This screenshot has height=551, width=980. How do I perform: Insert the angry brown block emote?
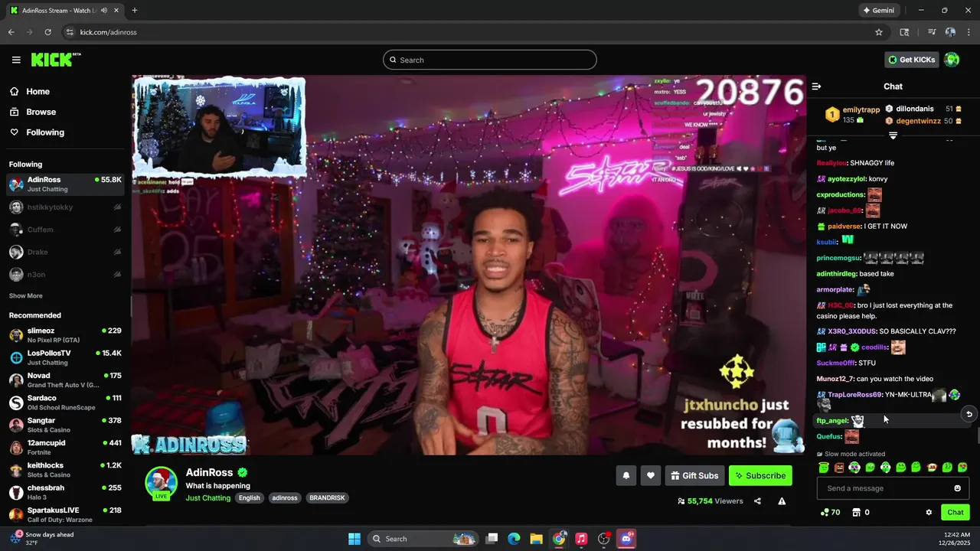click(839, 467)
